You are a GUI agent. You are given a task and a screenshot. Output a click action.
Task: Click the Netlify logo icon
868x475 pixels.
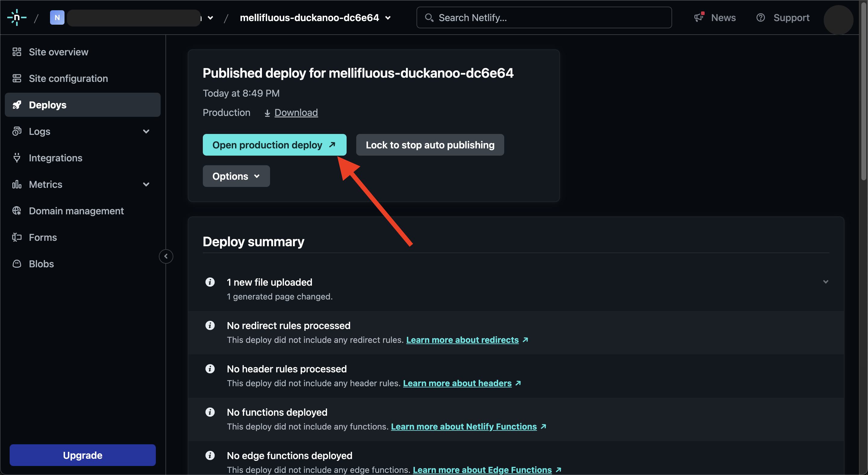[x=17, y=17]
